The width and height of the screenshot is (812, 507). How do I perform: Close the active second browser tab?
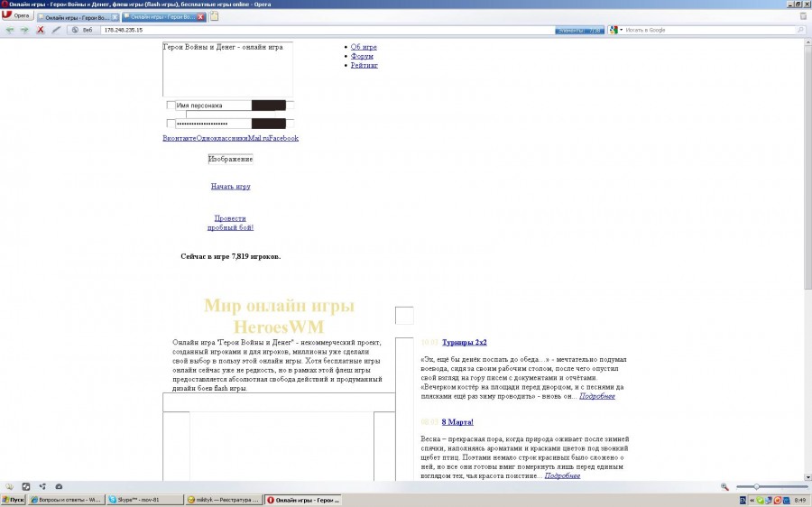[x=201, y=17]
